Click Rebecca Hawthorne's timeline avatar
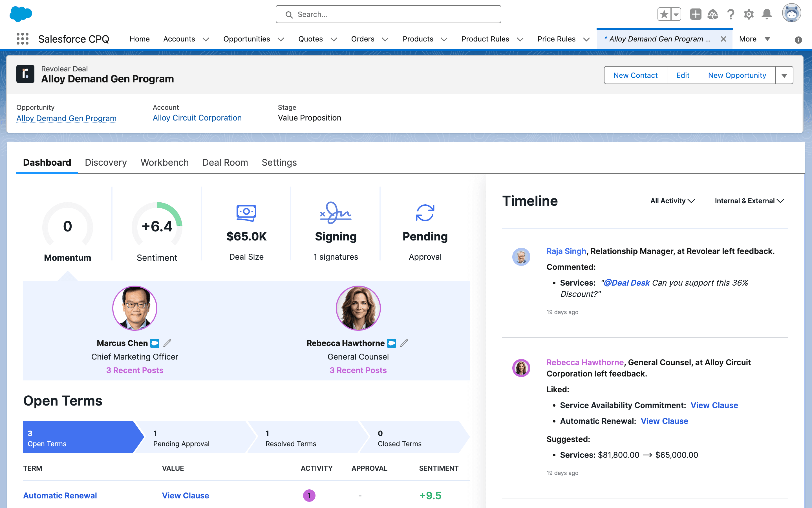The width and height of the screenshot is (812, 508). (521, 368)
